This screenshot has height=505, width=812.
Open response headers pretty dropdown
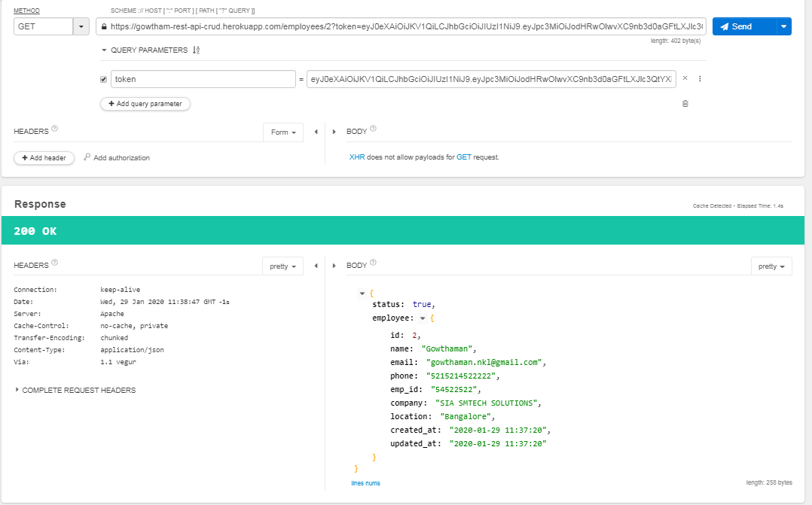(x=282, y=266)
